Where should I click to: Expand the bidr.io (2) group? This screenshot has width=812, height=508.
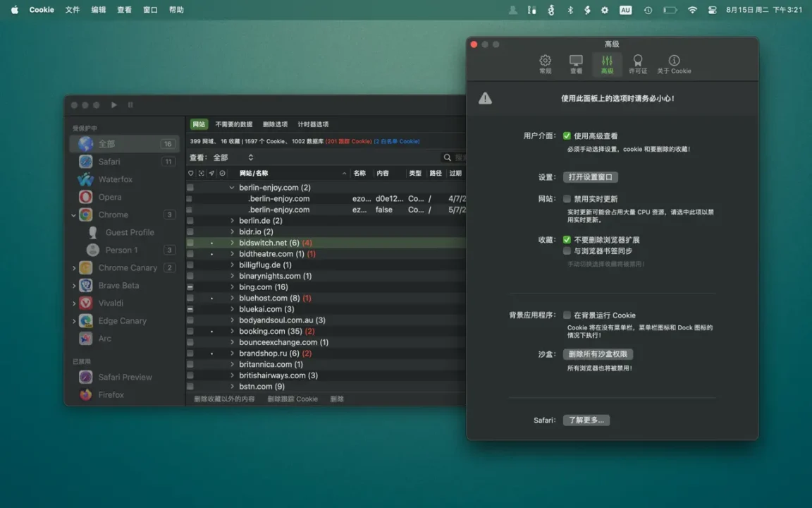[231, 231]
